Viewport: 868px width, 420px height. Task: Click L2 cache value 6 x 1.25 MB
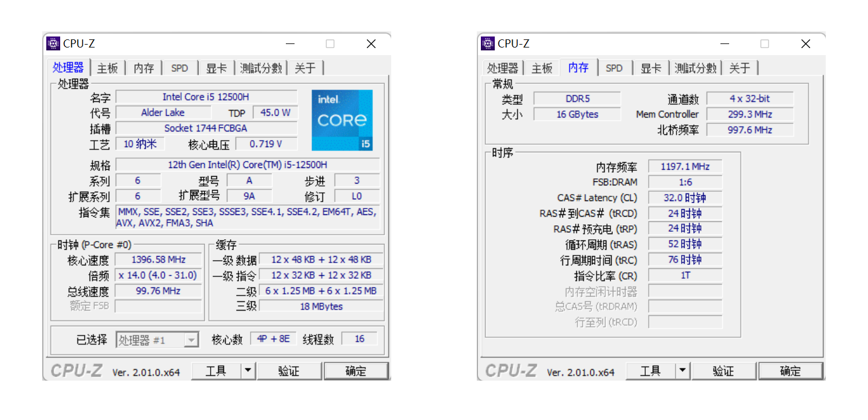coord(321,291)
